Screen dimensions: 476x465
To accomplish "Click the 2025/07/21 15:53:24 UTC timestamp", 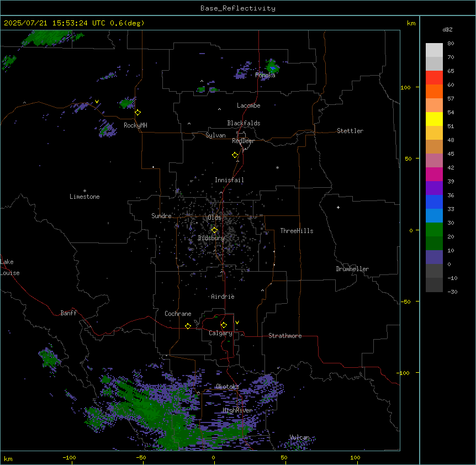I will pos(74,23).
